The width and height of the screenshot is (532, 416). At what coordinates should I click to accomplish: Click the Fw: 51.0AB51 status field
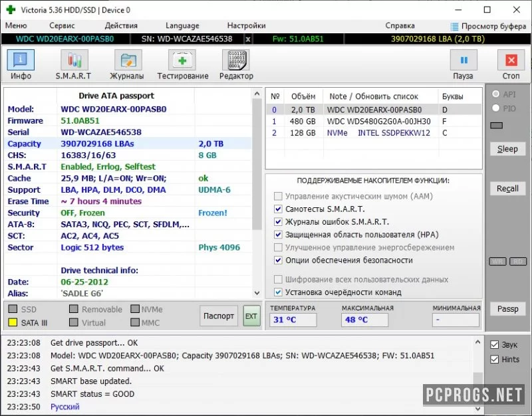(x=298, y=39)
